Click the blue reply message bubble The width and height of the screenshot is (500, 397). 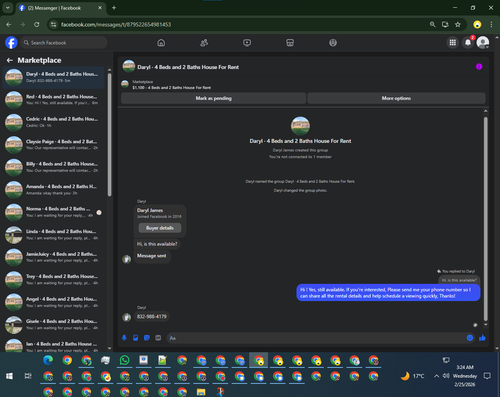click(388, 293)
